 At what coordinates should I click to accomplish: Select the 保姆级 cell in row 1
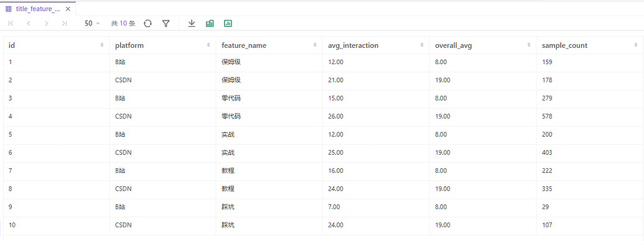pos(269,62)
